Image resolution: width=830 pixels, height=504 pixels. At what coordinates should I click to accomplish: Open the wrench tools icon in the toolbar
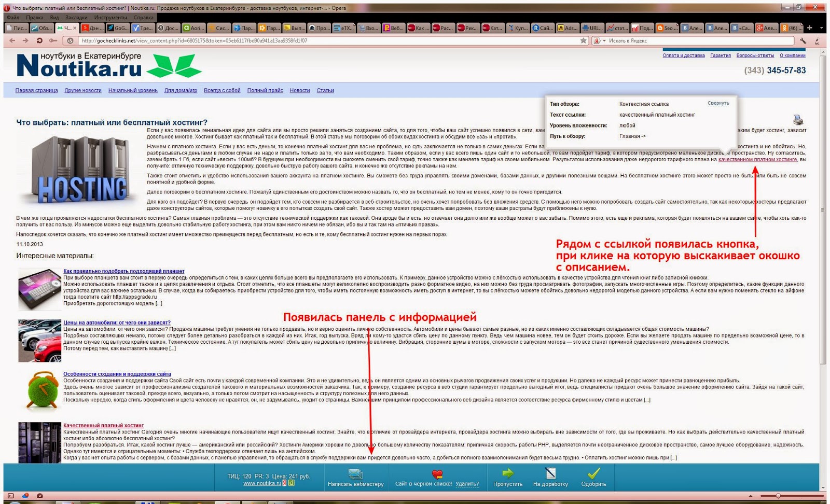tap(804, 40)
